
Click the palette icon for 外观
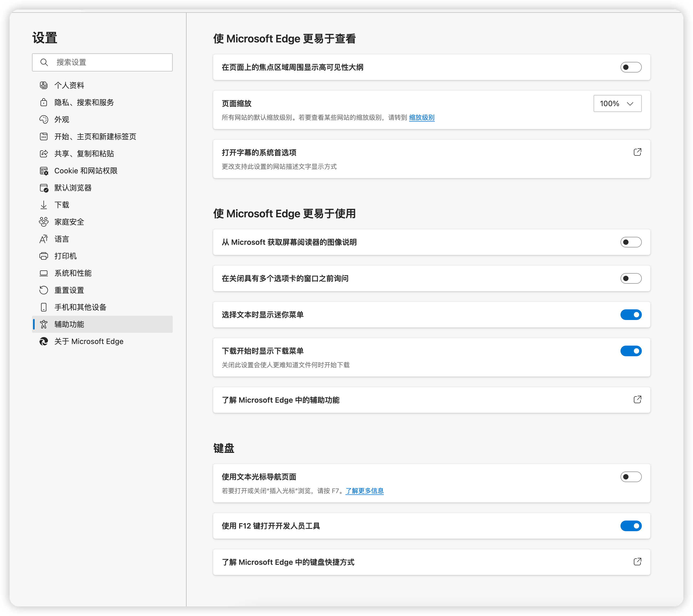(44, 119)
